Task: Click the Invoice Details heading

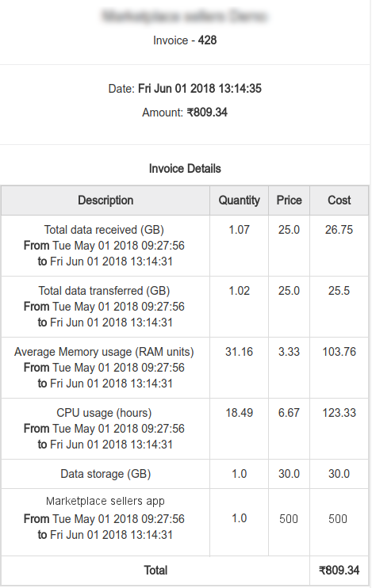Action: (185, 168)
